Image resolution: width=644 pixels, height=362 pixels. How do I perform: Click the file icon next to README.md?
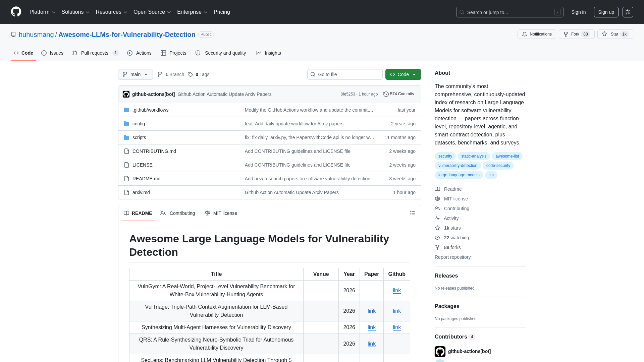[126, 179]
